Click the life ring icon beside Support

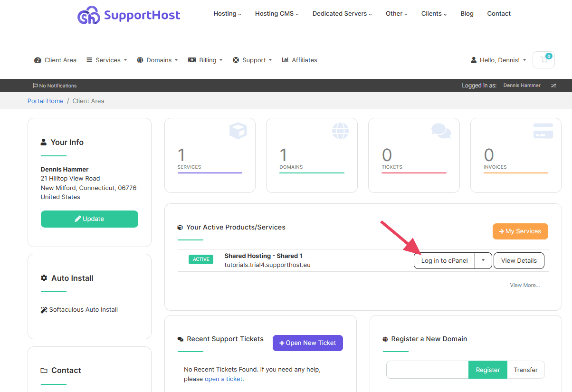[236, 60]
